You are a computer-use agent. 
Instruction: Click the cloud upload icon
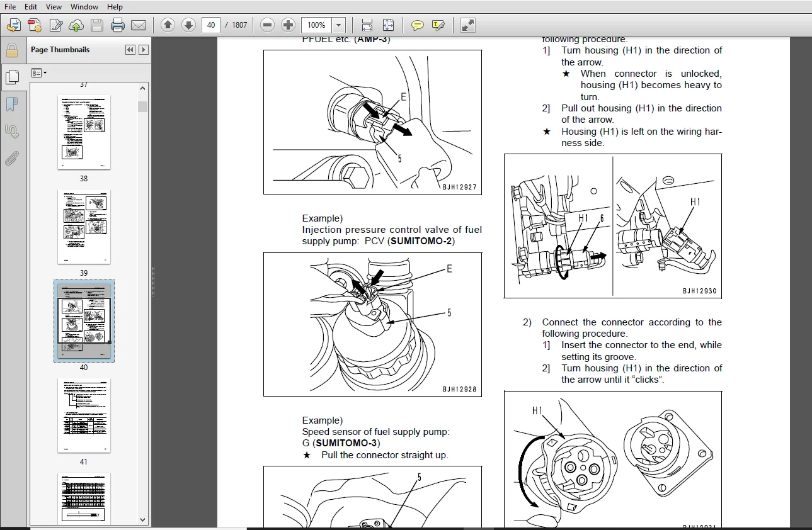click(x=76, y=25)
